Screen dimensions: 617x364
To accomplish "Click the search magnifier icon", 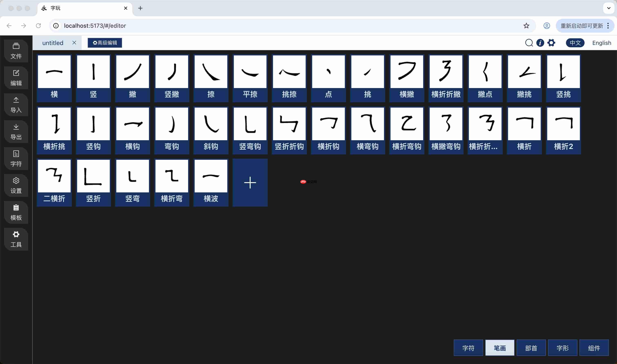I will 529,43.
